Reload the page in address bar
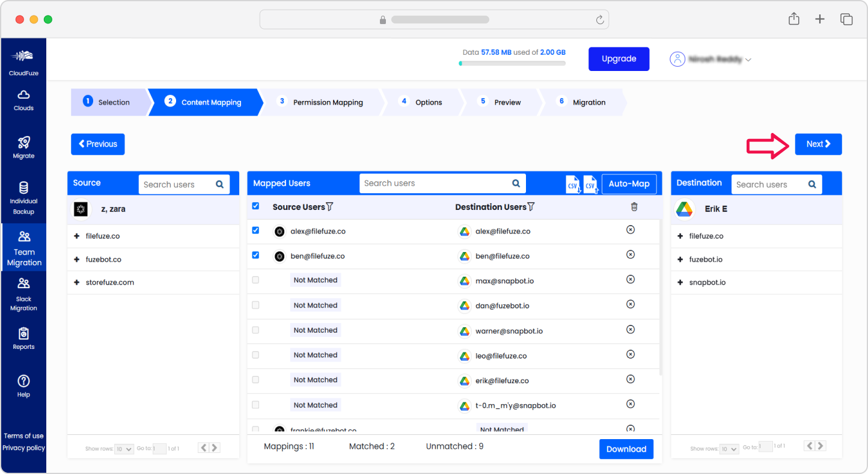Viewport: 868px width, 474px height. click(x=599, y=20)
